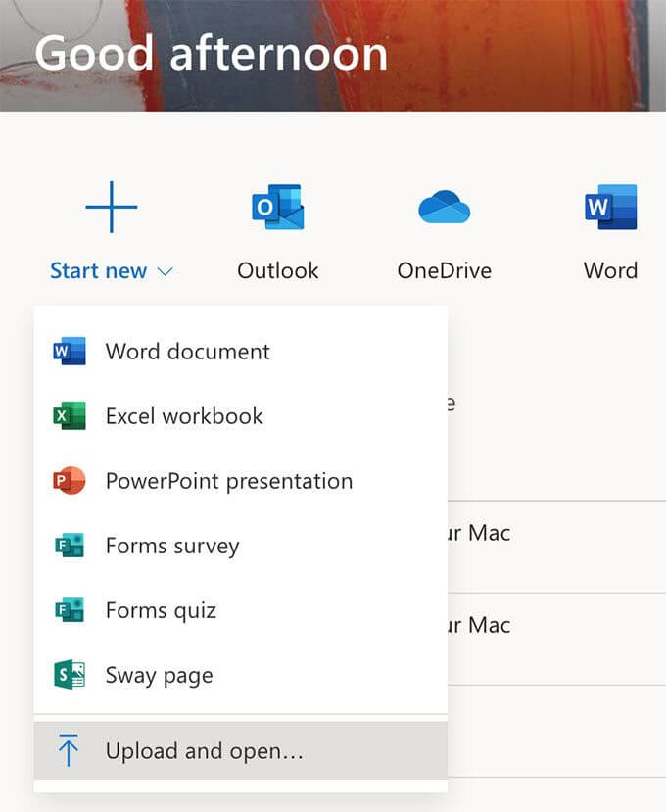Viewport: 666px width, 812px height.
Task: Launch the Word app icon
Action: (x=611, y=207)
